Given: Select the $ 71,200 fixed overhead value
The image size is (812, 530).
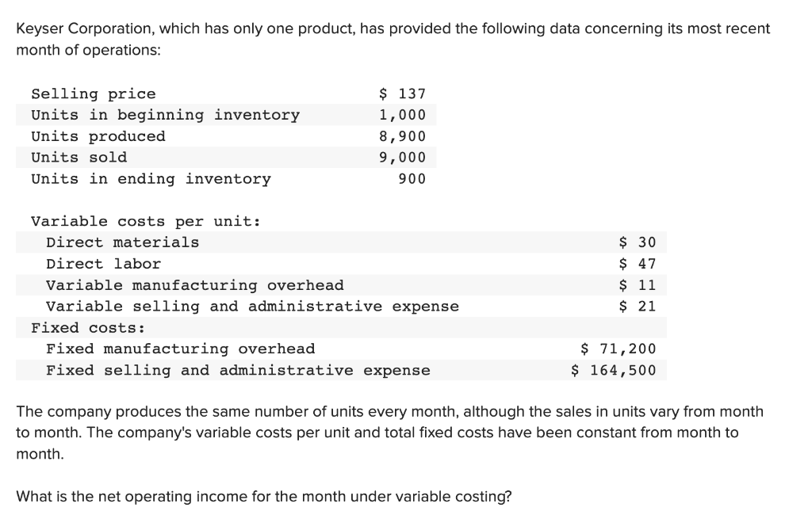Looking at the screenshot, I should click(x=619, y=349).
